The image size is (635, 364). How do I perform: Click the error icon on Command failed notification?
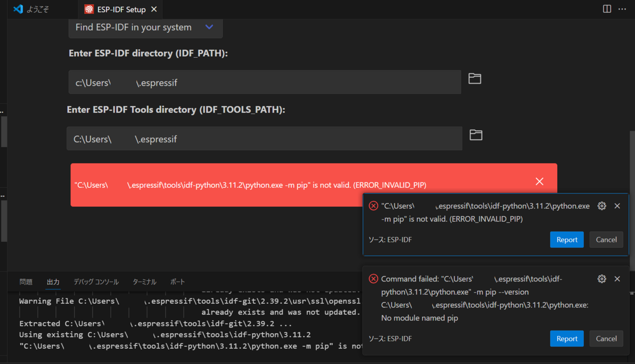373,279
